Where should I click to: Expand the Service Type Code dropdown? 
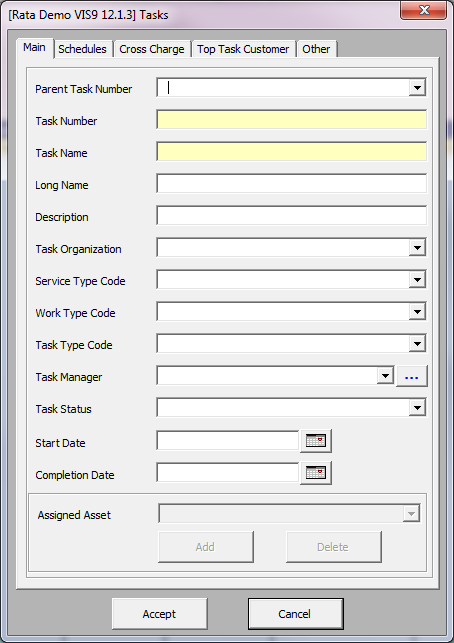click(x=417, y=280)
